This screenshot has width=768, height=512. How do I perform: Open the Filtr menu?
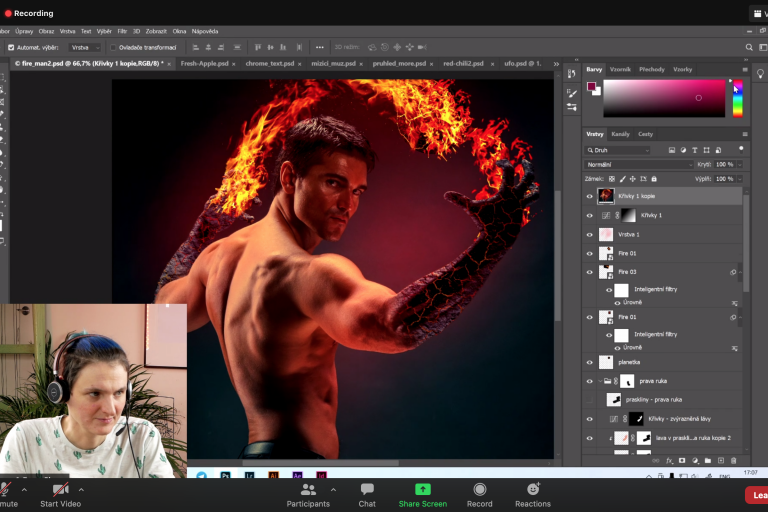coord(122,31)
